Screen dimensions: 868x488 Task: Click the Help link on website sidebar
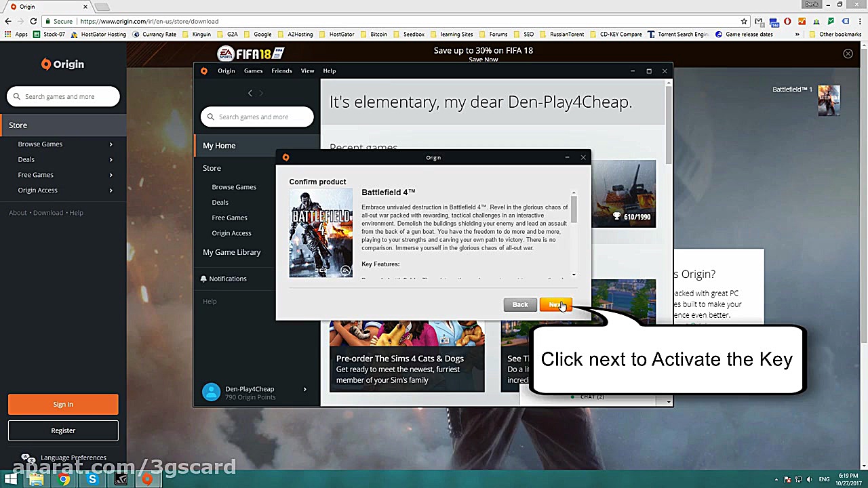coord(76,213)
